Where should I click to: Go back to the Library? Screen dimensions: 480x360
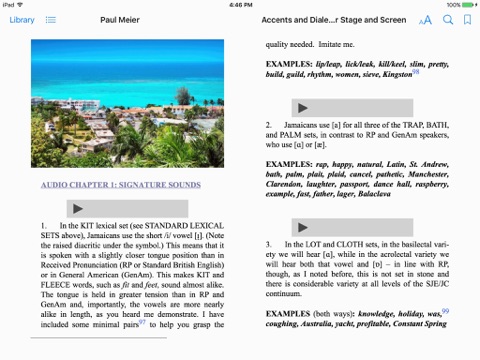tap(22, 20)
